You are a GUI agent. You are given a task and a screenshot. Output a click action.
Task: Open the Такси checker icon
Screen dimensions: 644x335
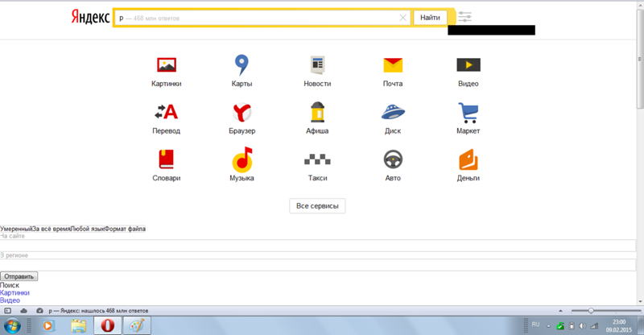click(317, 159)
